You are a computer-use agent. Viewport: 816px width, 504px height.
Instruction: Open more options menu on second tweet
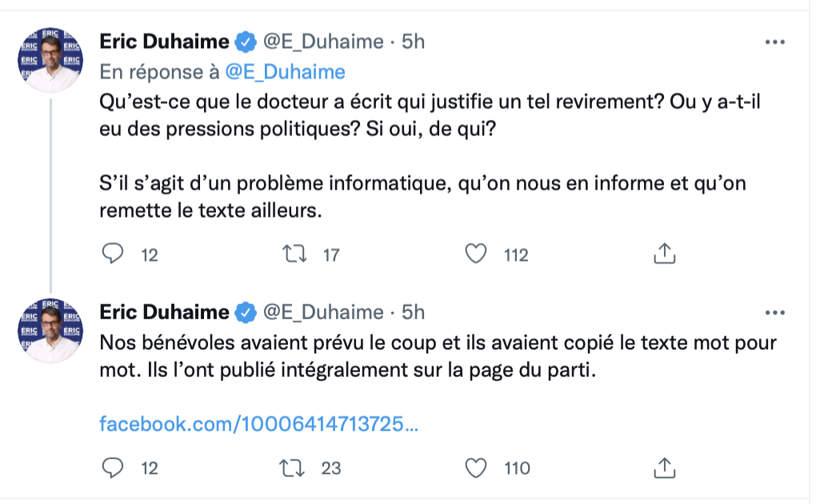point(775,312)
